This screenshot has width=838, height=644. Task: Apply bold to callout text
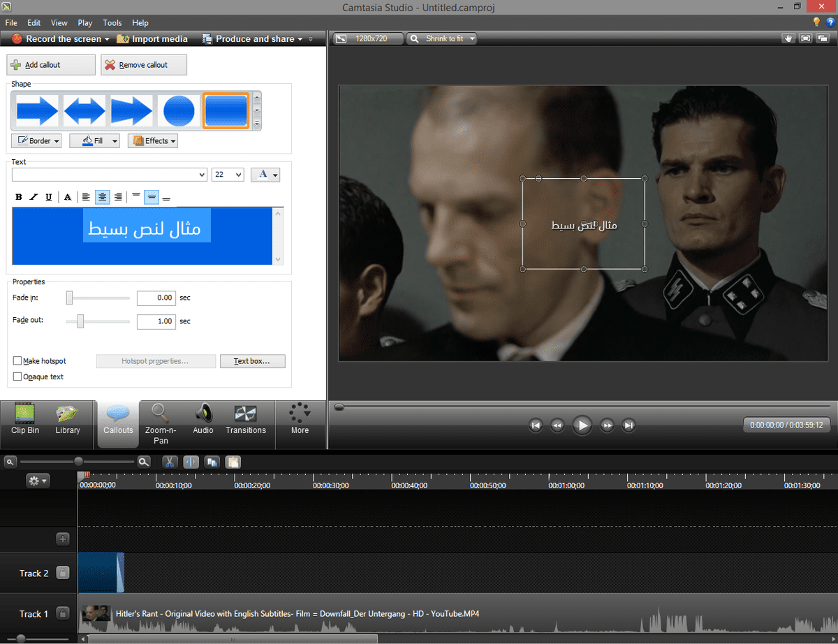coord(19,198)
